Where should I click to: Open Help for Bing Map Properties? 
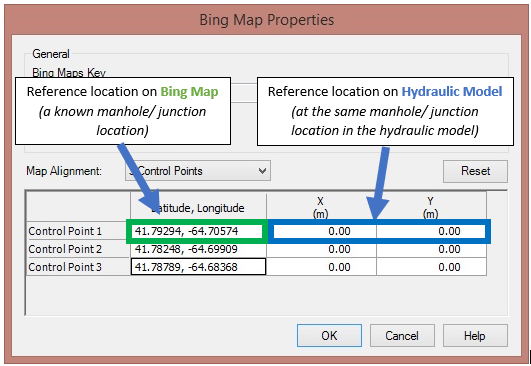[x=475, y=336]
